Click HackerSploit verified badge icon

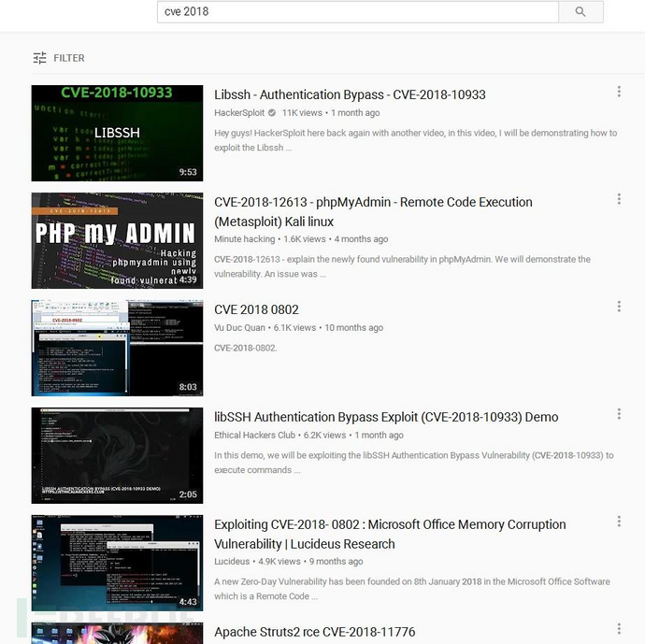pos(272,113)
